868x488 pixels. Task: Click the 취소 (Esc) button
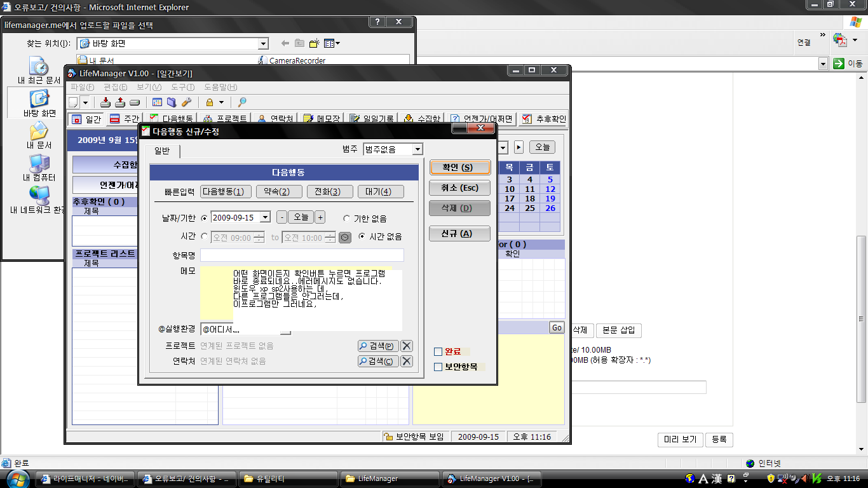click(x=460, y=187)
